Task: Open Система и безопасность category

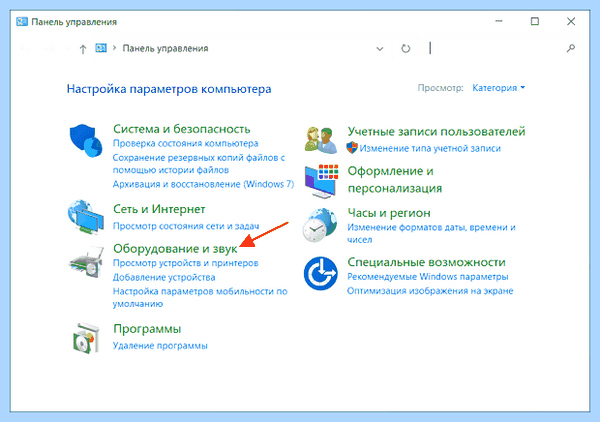Action: click(x=181, y=129)
